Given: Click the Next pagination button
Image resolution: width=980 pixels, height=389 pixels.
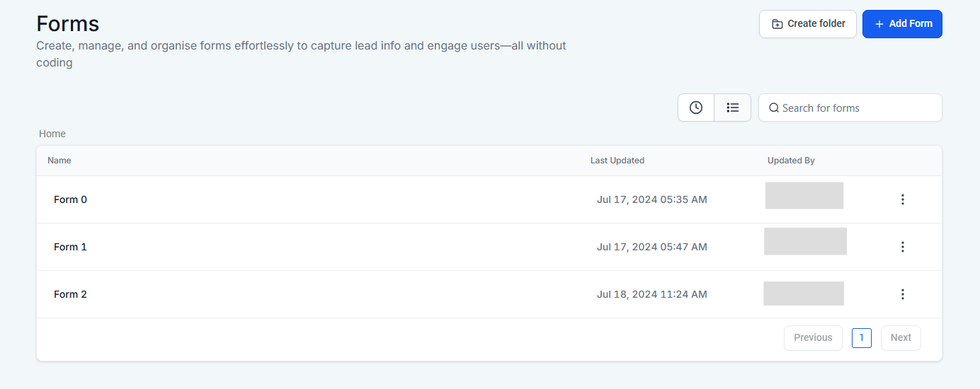Looking at the screenshot, I should click(900, 338).
